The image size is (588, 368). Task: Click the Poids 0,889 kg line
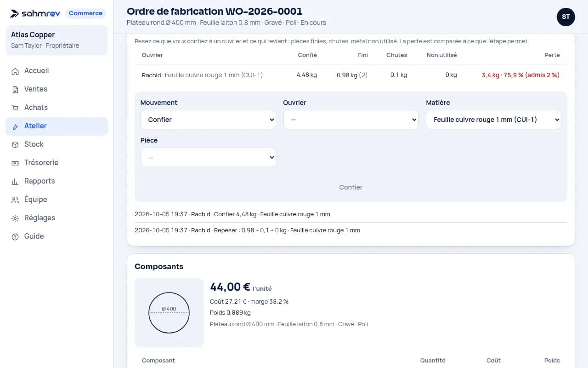click(x=230, y=313)
